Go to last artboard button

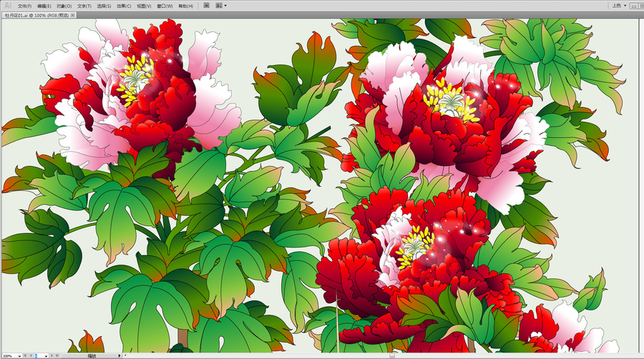57,355
